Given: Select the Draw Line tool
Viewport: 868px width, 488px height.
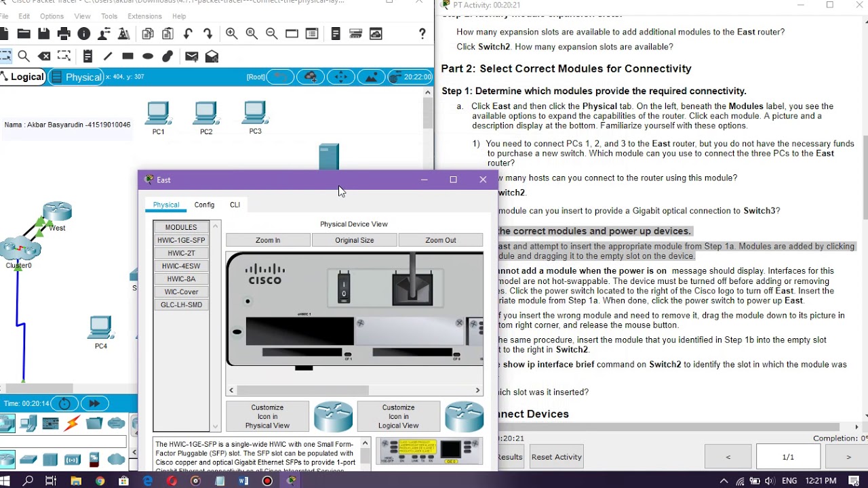Looking at the screenshot, I should click(108, 56).
